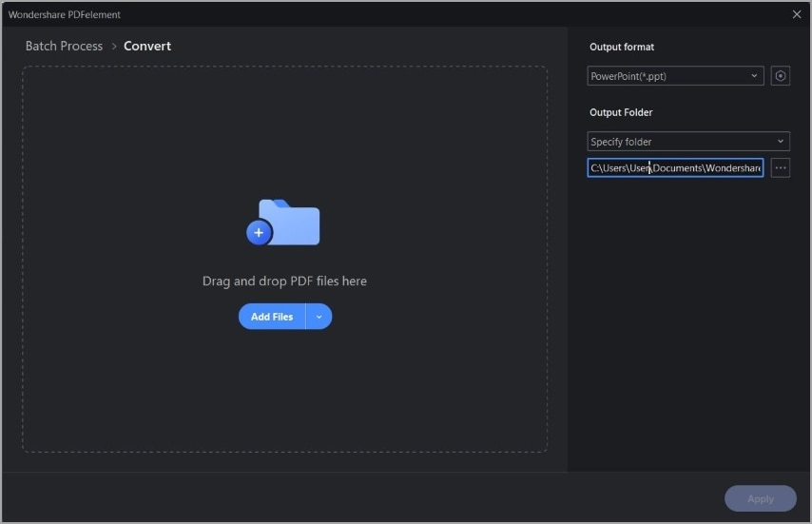Expand Add Files arrow dropdown

tap(319, 317)
